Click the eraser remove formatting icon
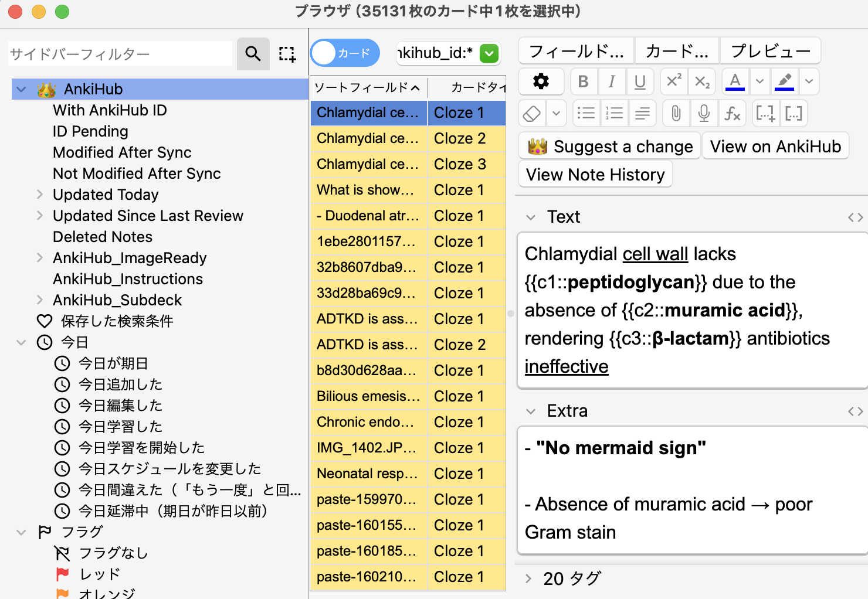868x599 pixels. click(x=532, y=113)
